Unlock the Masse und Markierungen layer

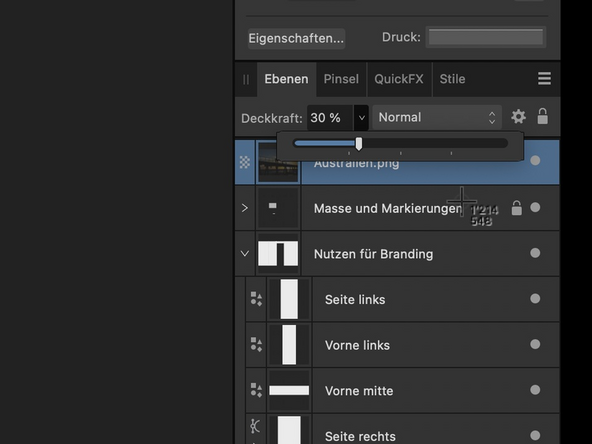(x=517, y=208)
